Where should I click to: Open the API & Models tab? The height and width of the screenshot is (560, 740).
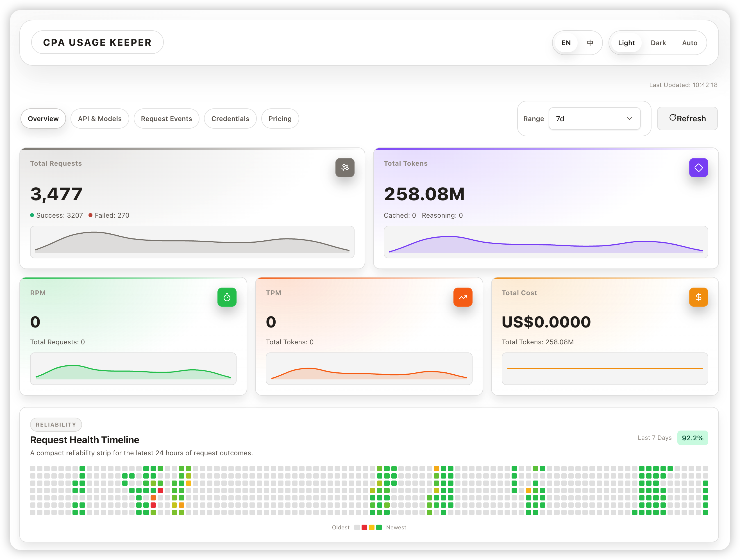click(100, 119)
